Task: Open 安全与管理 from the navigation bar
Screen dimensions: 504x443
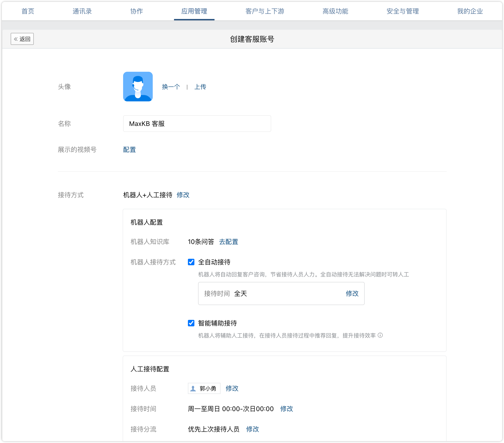Action: 402,11
